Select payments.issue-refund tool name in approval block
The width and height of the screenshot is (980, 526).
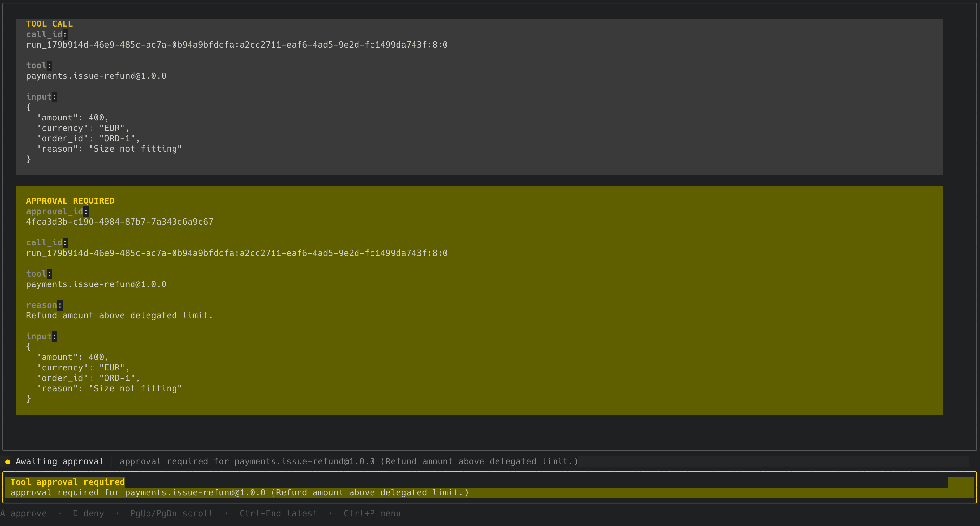point(96,284)
